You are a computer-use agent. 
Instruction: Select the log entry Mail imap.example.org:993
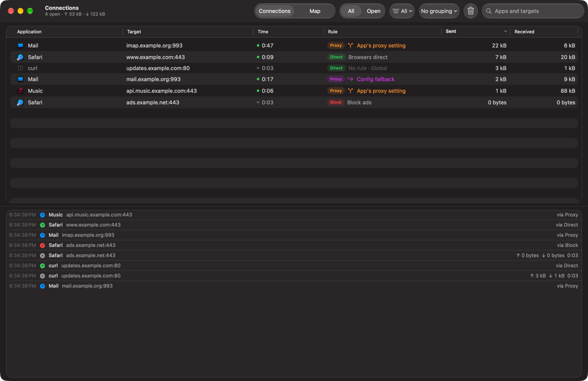[x=294, y=235]
